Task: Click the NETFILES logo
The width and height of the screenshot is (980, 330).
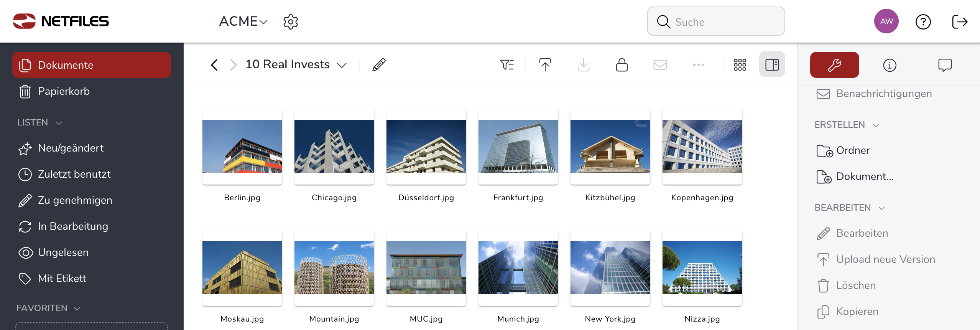Action: tap(61, 21)
